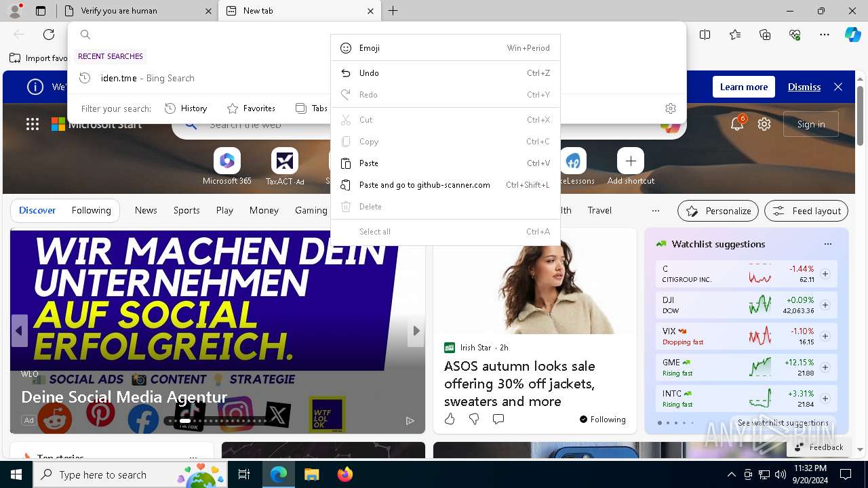Open Settings and more ellipsis
Viewport: 868px width, 488px height.
click(825, 35)
